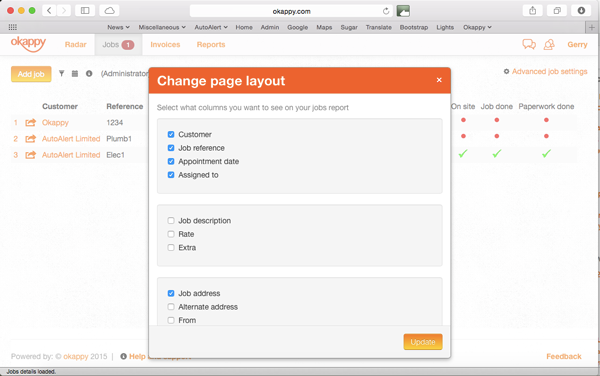The image size is (600, 376).
Task: Click the Add job button
Action: (31, 74)
